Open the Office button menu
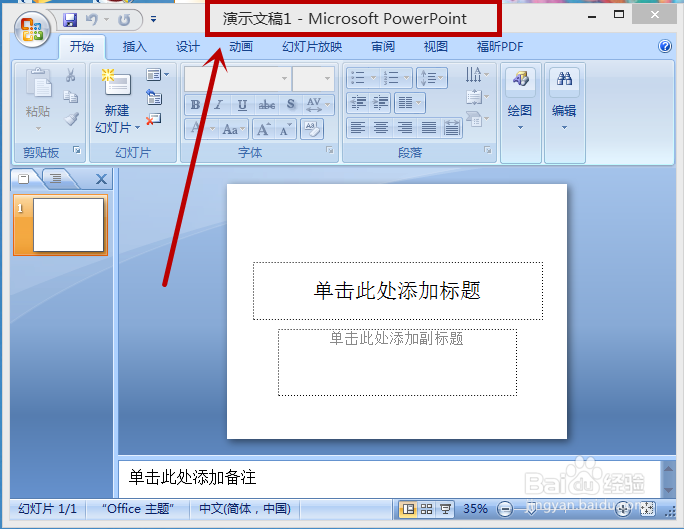The width and height of the screenshot is (684, 529). (32, 30)
